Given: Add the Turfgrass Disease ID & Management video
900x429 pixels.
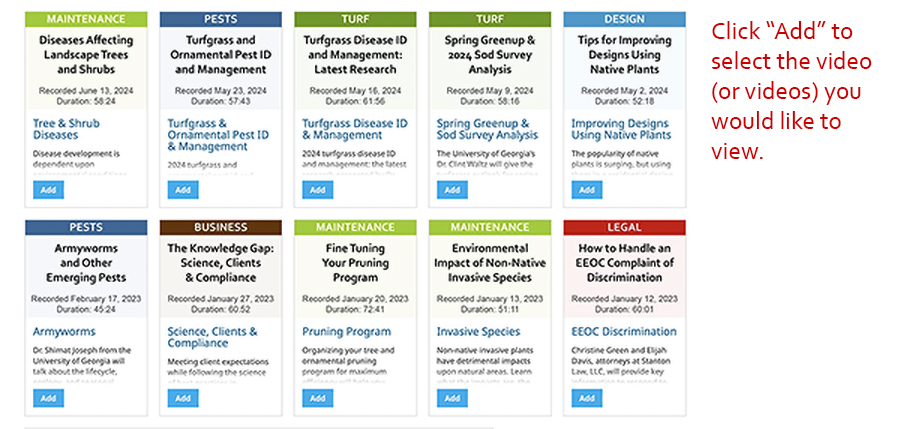Looking at the screenshot, I should tap(317, 190).
